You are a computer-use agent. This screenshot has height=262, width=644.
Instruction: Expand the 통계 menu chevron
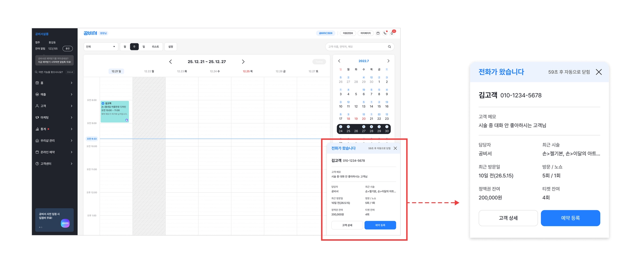pyautogui.click(x=72, y=129)
